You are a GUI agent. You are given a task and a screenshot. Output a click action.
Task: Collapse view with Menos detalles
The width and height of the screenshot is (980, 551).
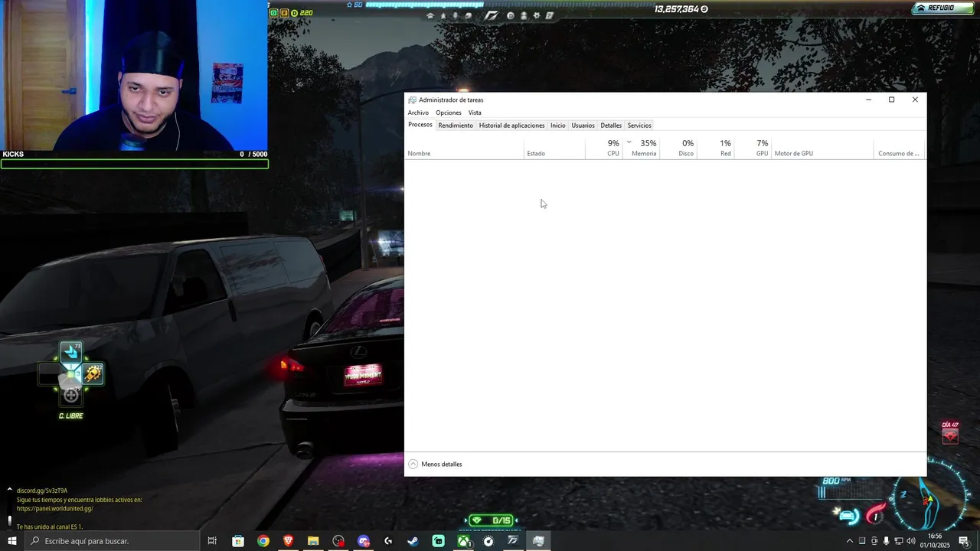(435, 464)
